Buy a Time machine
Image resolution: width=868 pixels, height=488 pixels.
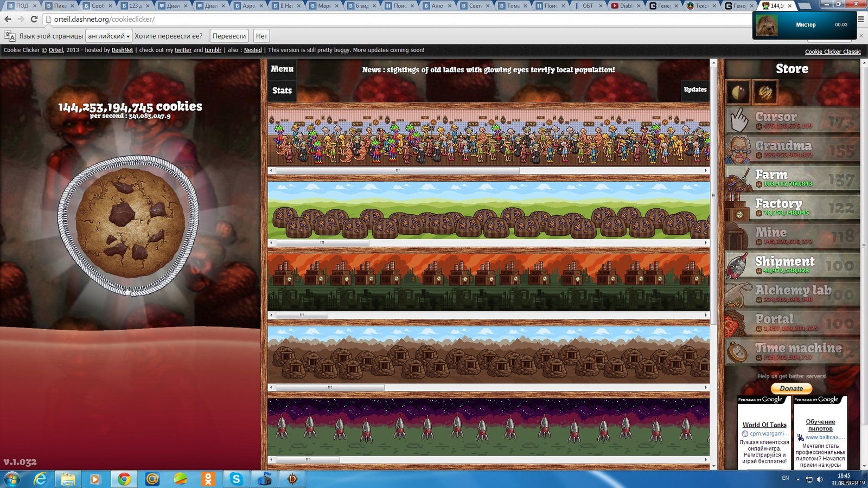[x=792, y=351]
